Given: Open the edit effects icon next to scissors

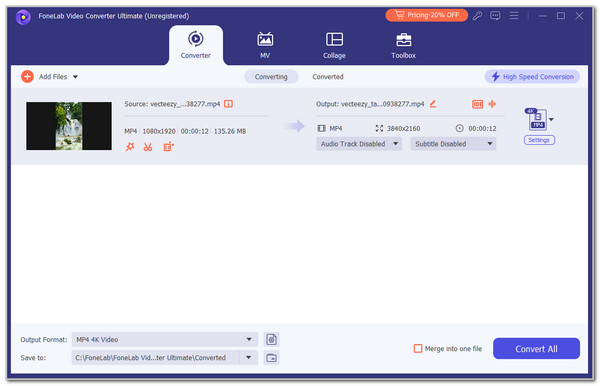Looking at the screenshot, I should point(168,147).
